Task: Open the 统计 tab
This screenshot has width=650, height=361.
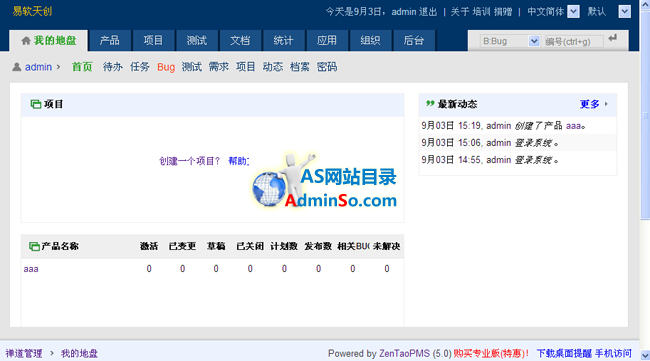Action: (284, 40)
